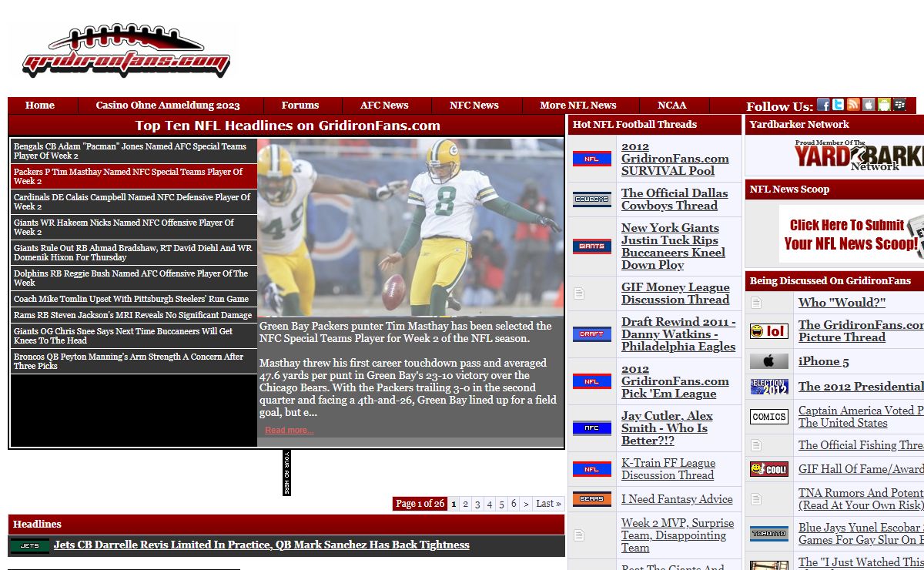
Task: Click Election 2012 icon beside Presidential thread
Action: [769, 387]
